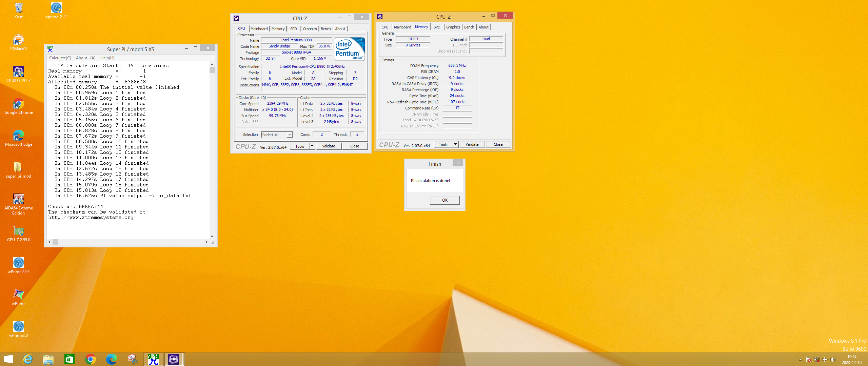
Task: Switch to CPU tab in right CPU-Z
Action: [385, 27]
